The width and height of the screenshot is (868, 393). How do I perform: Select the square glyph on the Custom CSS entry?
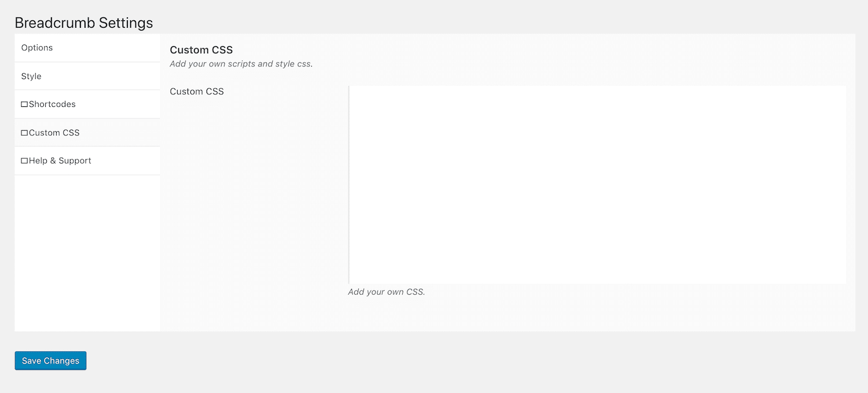(x=24, y=132)
